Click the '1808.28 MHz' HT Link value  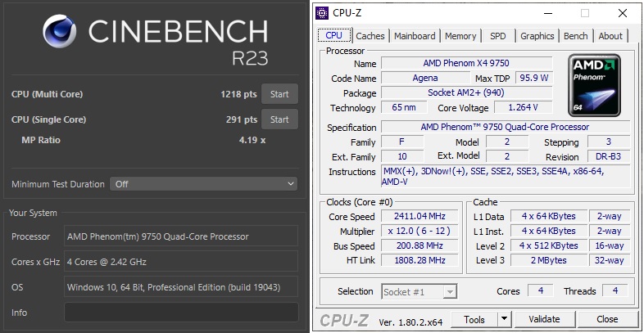(x=420, y=260)
